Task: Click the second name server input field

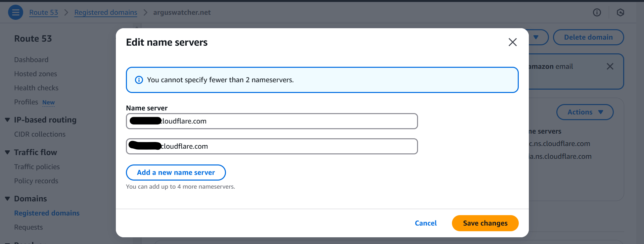Action: (272, 146)
